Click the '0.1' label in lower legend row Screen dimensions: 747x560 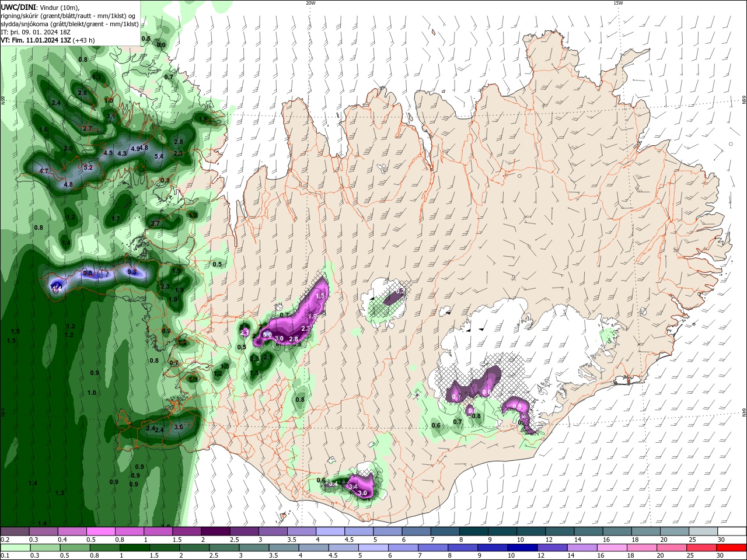click(5, 556)
